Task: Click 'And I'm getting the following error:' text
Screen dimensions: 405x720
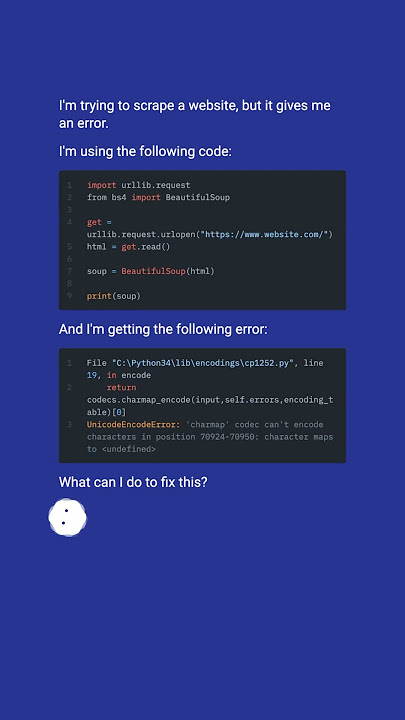Action: [163, 329]
